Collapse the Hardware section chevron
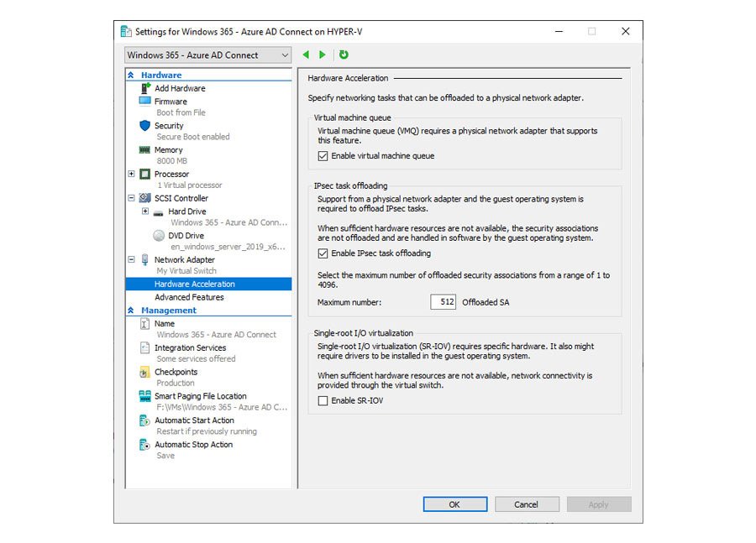Screen dimensions: 756x543 [133, 75]
